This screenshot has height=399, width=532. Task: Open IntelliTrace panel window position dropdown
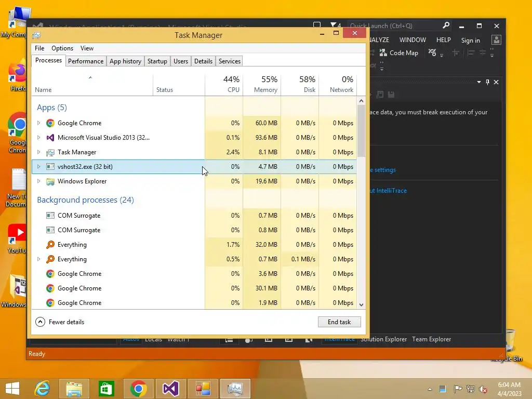(478, 82)
